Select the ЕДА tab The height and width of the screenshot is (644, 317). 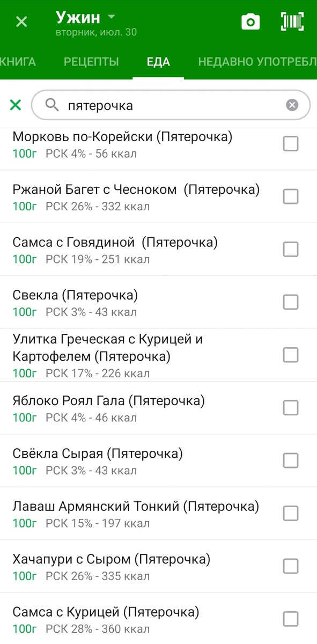coord(158,62)
